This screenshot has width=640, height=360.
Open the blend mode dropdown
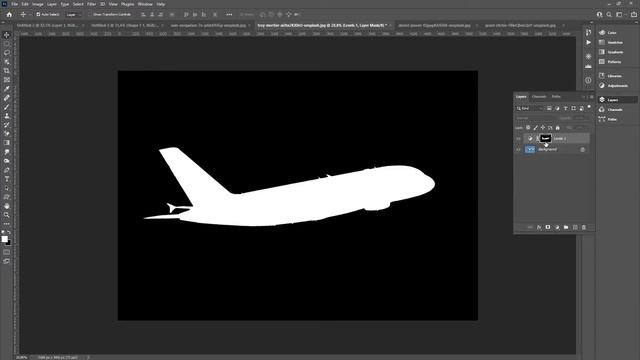pyautogui.click(x=536, y=118)
